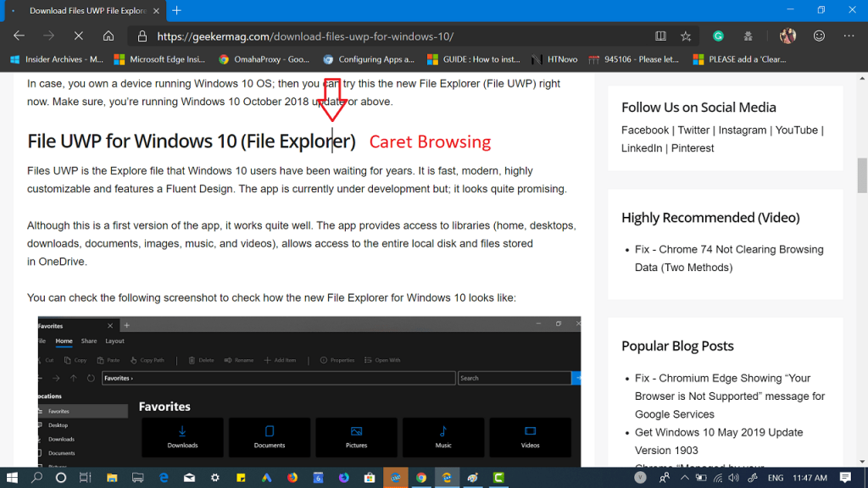Open the Grammarly extension
The width and height of the screenshot is (868, 488).
point(718,36)
